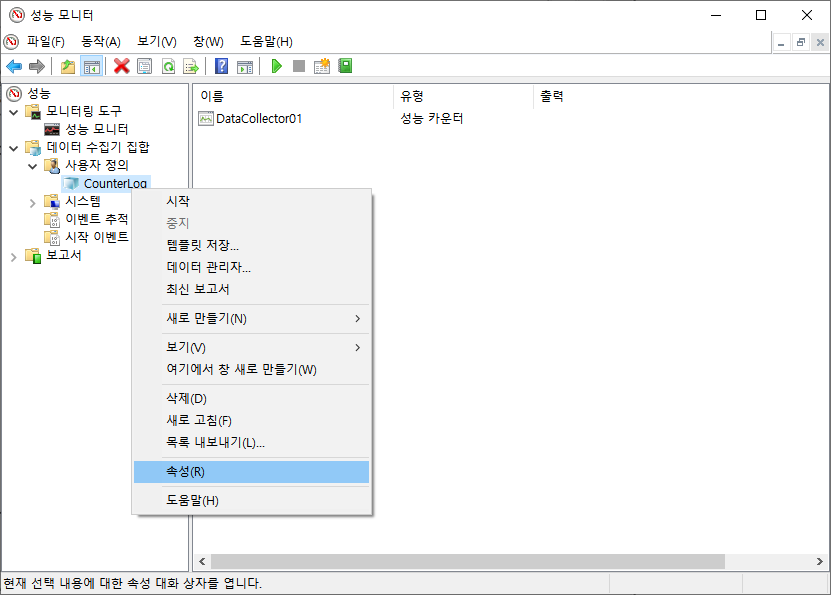
Task: Choose 데이터 관리자... from context menu
Action: point(251,267)
